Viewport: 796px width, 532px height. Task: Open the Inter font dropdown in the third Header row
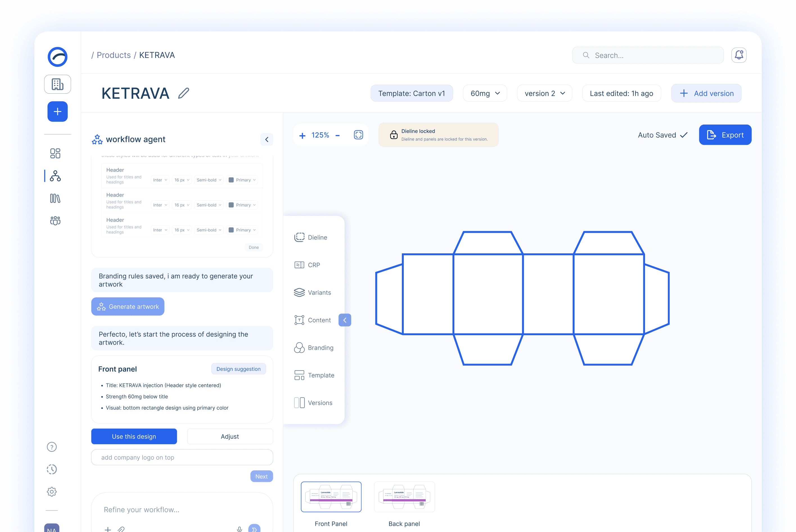pos(160,230)
